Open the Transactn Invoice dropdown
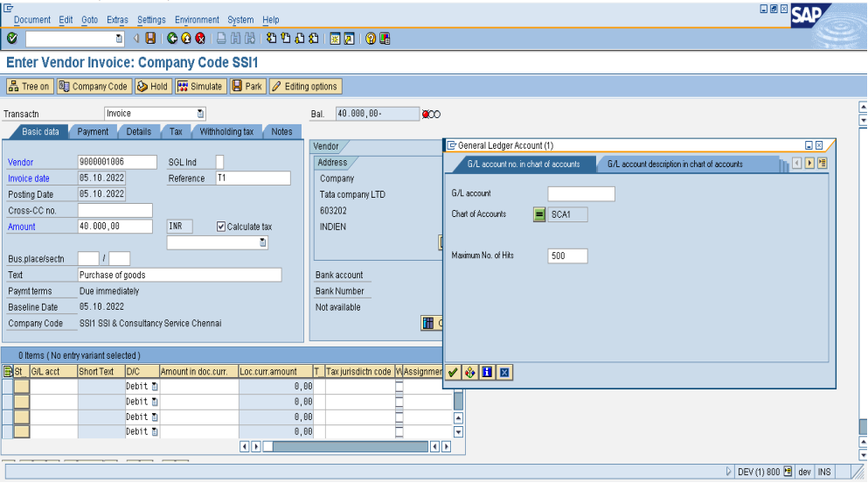The height and width of the screenshot is (483, 868). [200, 114]
